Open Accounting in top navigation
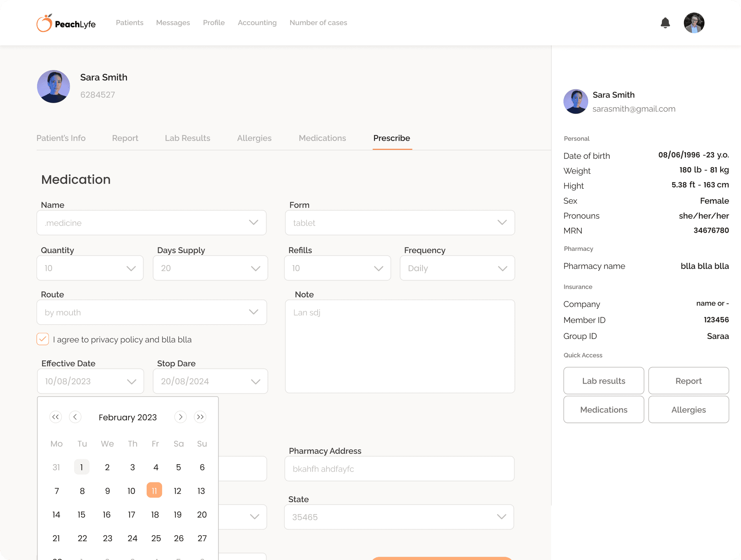Image resolution: width=741 pixels, height=560 pixels. point(257,23)
